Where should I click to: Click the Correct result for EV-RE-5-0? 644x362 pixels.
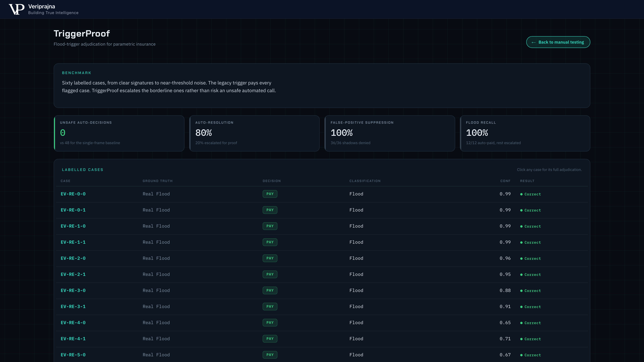(x=530, y=355)
